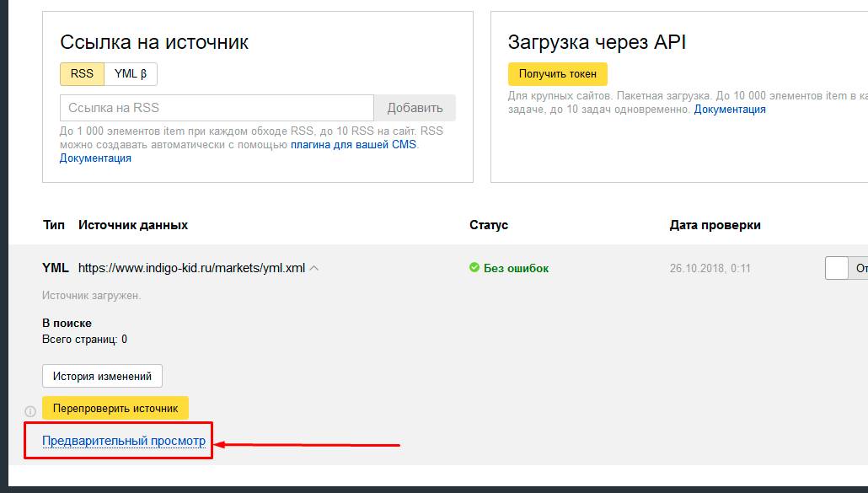868x493 pixels.
Task: Open Документация under RSS form
Action: [x=94, y=158]
